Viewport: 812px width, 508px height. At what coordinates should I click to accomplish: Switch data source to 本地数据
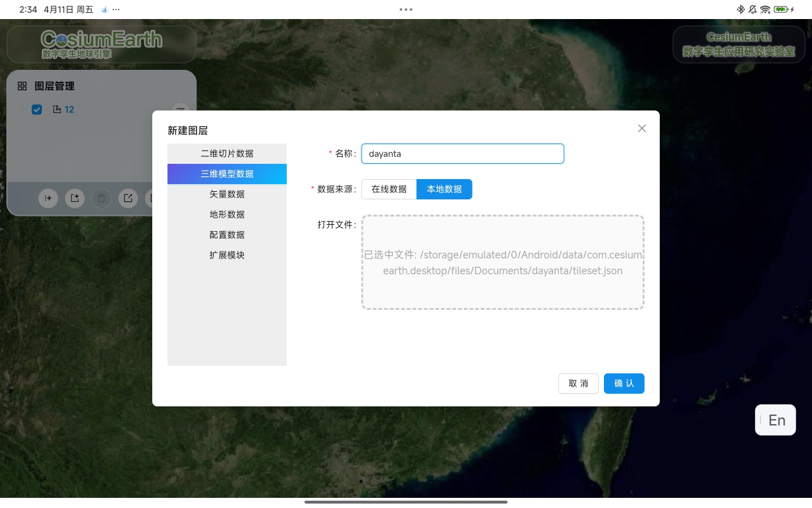444,189
